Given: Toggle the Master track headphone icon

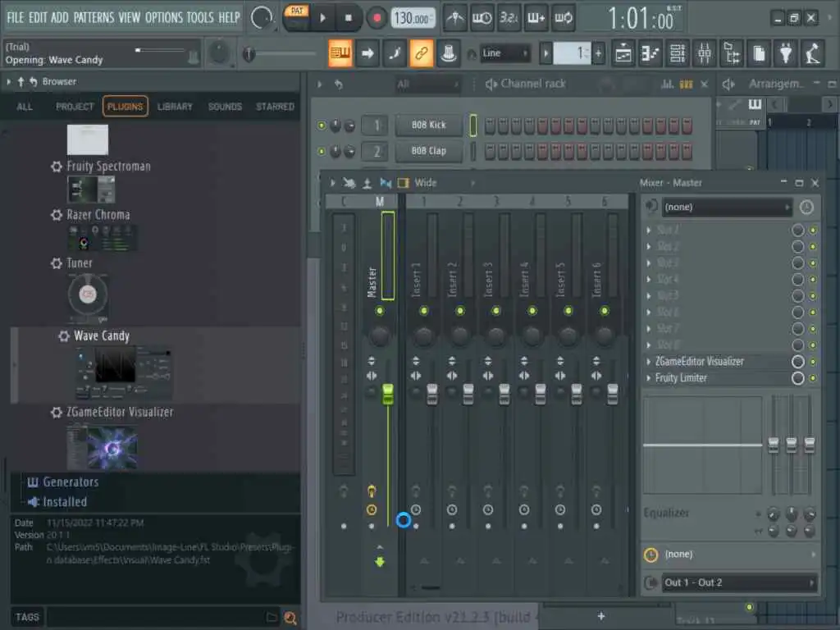Looking at the screenshot, I should pos(372,491).
